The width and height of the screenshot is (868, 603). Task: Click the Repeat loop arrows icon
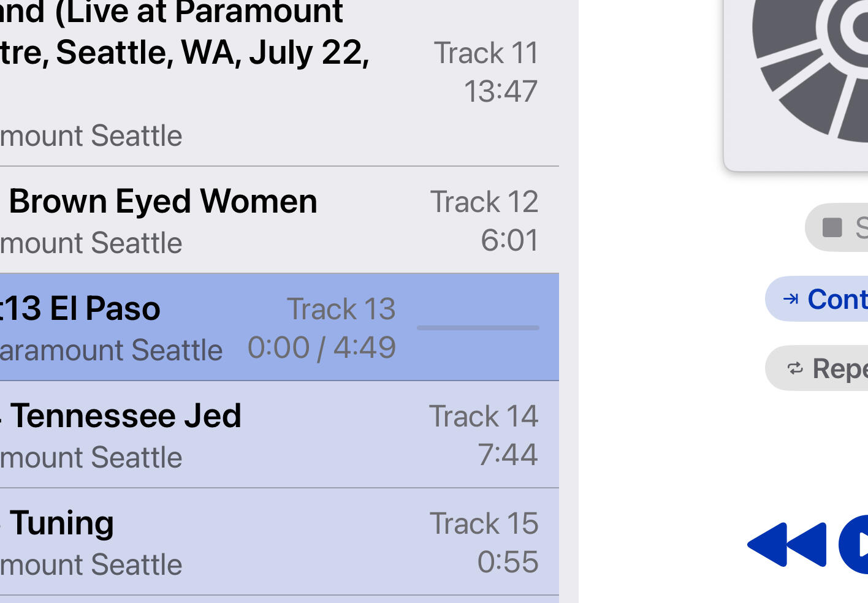click(794, 368)
